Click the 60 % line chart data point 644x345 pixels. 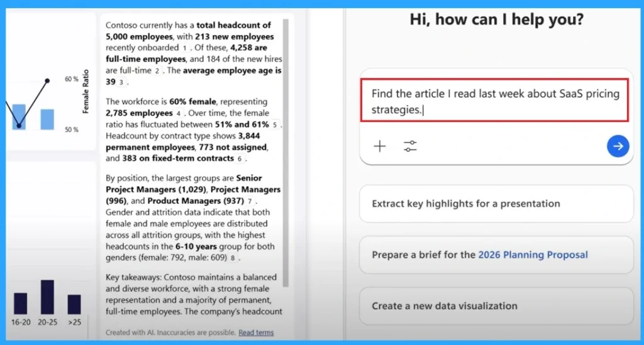coord(47,81)
